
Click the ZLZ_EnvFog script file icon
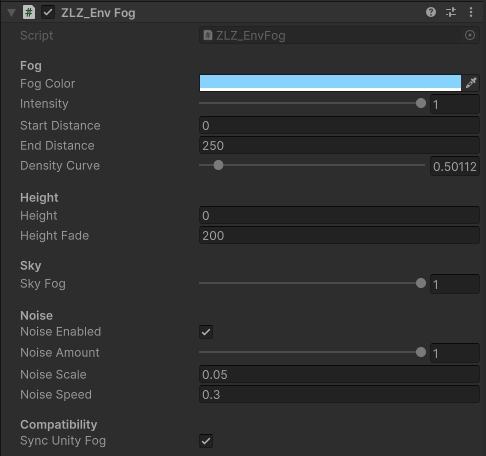point(208,35)
